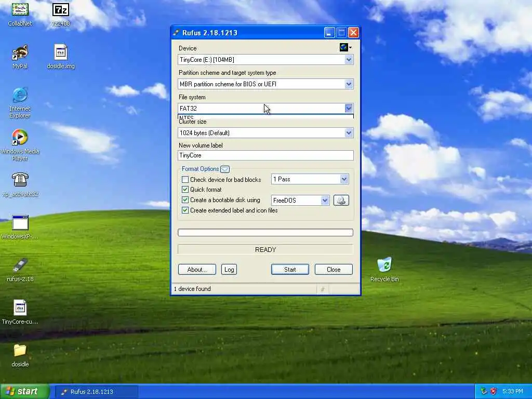Select the Windows Media Player icon

click(x=20, y=145)
